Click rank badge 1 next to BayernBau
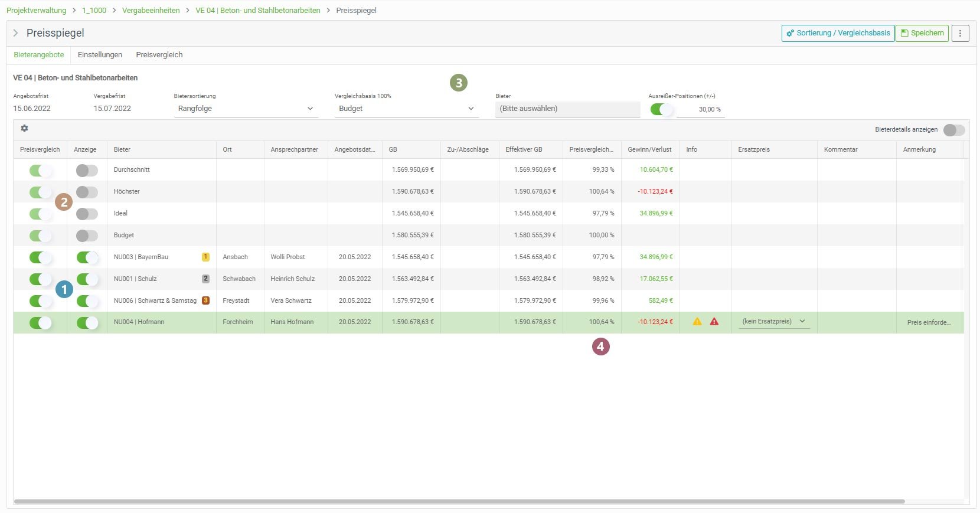 click(x=205, y=257)
